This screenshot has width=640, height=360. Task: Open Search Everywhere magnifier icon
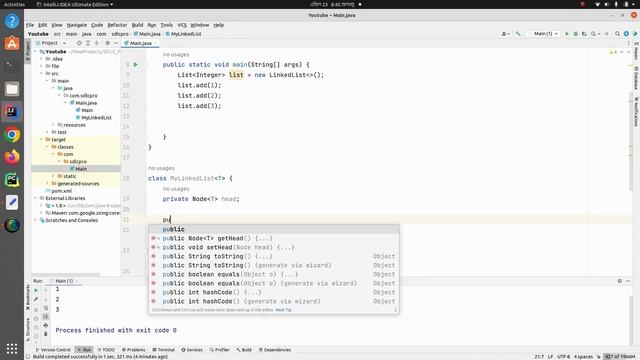(x=618, y=34)
